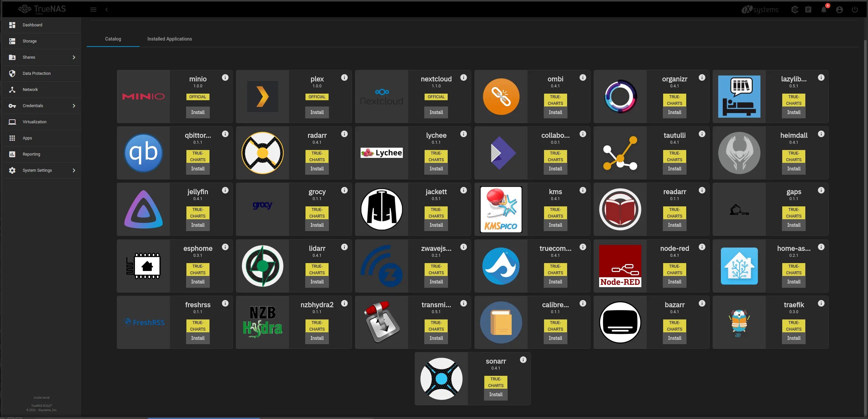Switch to Installed Applications tab
Viewport: 868px width, 419px height.
click(170, 39)
